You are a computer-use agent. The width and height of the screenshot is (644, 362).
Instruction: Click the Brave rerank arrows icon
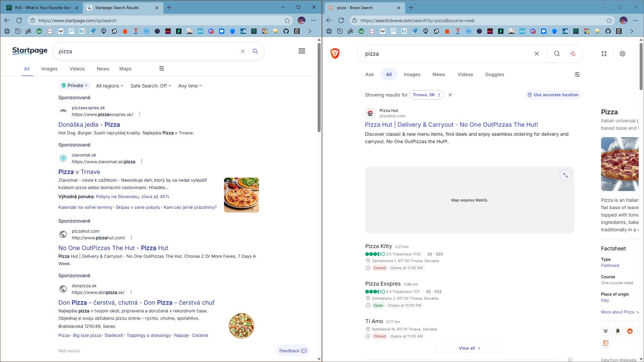[x=604, y=54]
